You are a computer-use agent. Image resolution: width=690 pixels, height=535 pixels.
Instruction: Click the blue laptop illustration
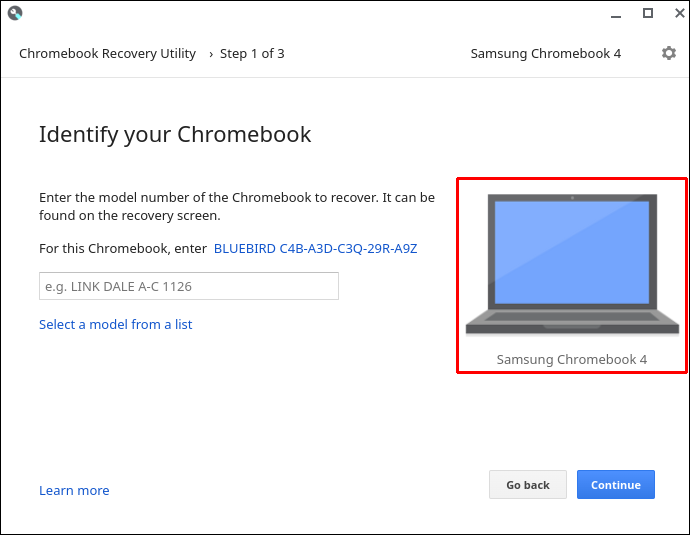(x=572, y=264)
